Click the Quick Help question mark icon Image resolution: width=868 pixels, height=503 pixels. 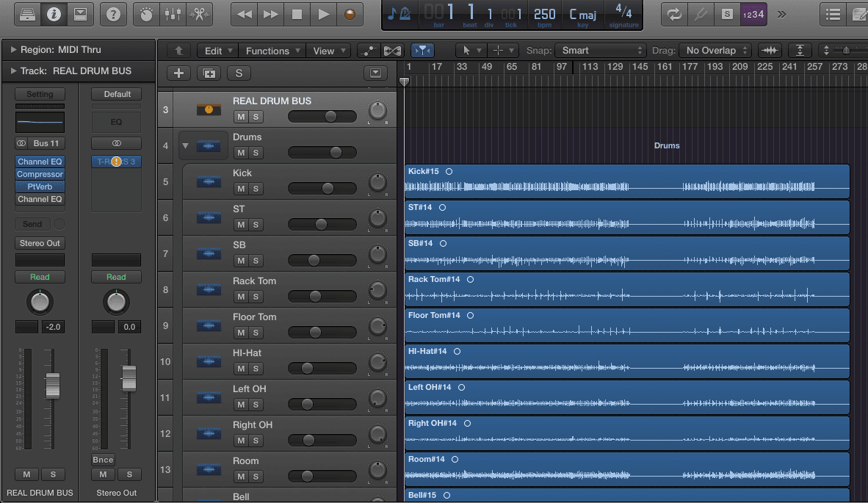(x=113, y=14)
